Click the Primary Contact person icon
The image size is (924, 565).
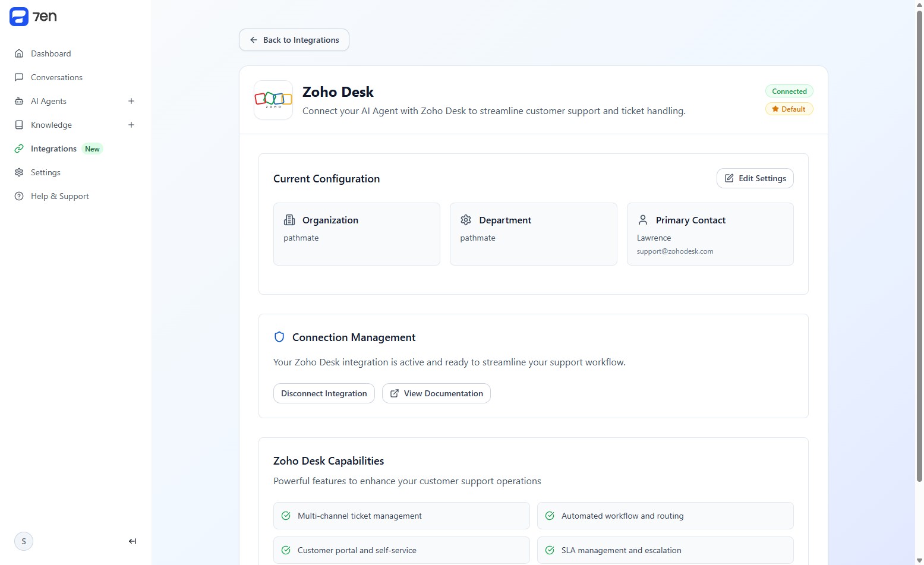click(x=643, y=220)
